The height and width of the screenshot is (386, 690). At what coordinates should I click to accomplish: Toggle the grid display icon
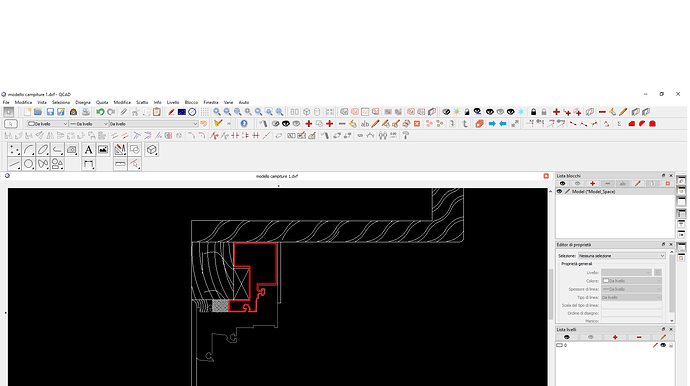point(205,112)
